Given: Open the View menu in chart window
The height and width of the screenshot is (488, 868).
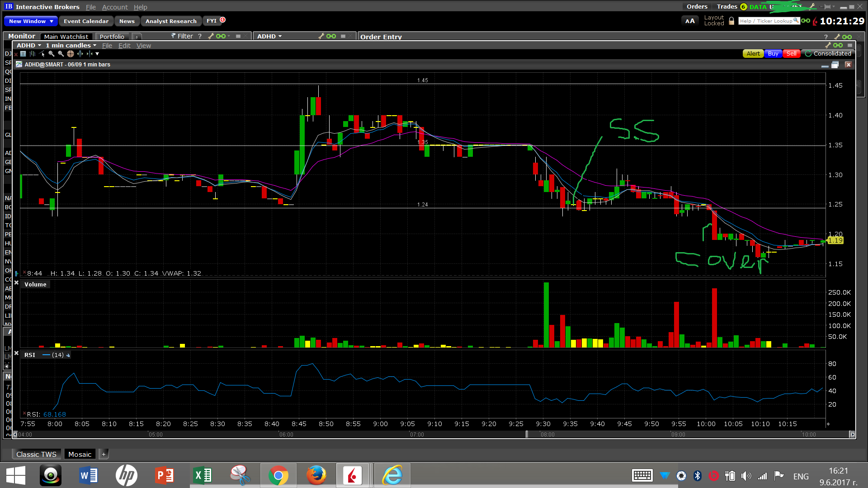Looking at the screenshot, I should point(144,46).
